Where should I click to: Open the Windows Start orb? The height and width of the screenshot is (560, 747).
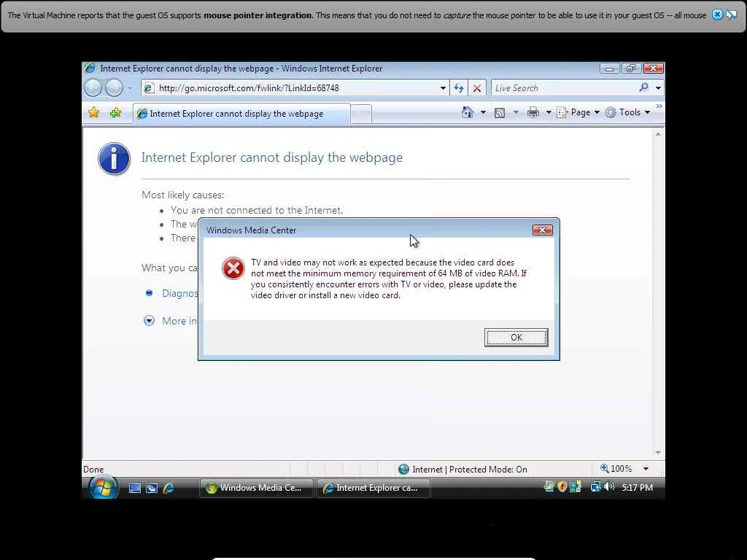pos(104,486)
